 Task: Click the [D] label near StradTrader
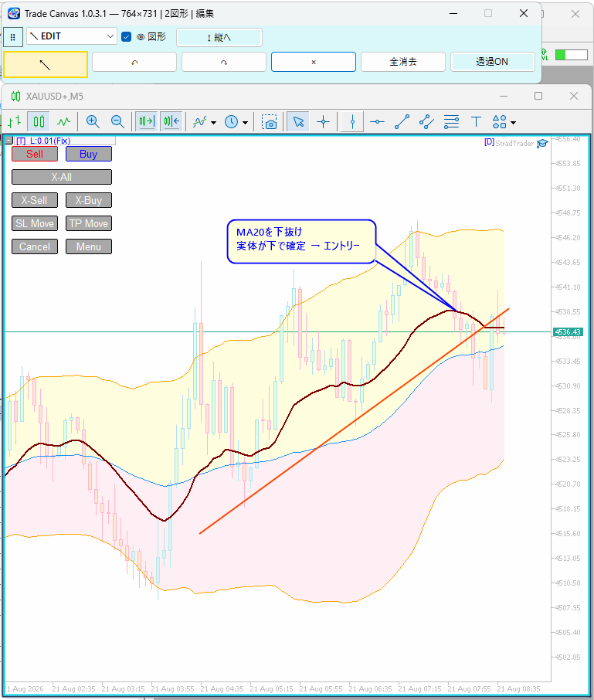(489, 142)
